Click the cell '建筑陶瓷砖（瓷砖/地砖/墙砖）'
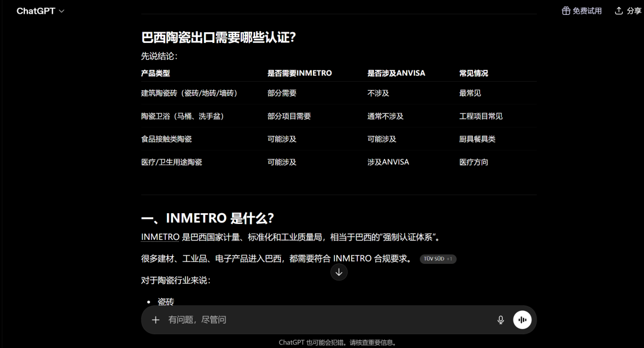The width and height of the screenshot is (644, 348). click(190, 93)
